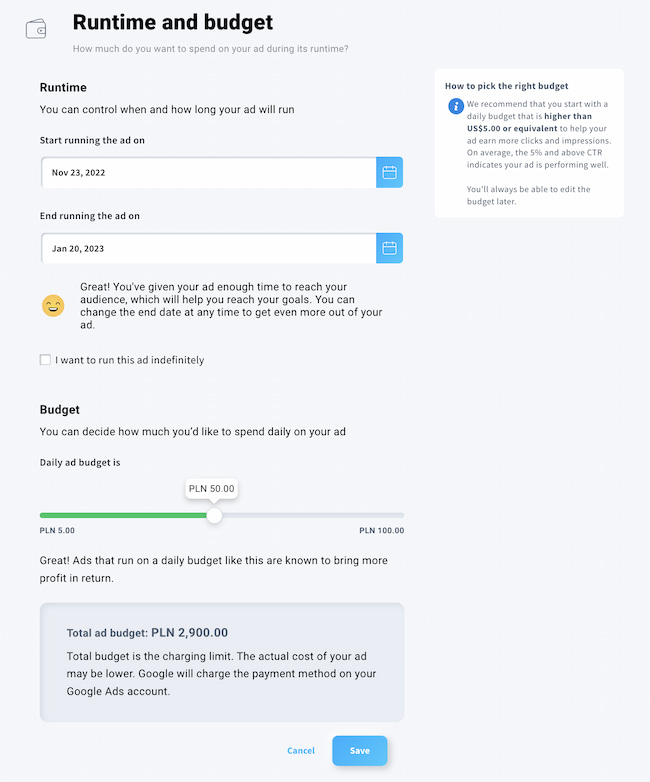The width and height of the screenshot is (650, 782).
Task: Click the 'How to pick the right budget' heading
Action: click(506, 86)
